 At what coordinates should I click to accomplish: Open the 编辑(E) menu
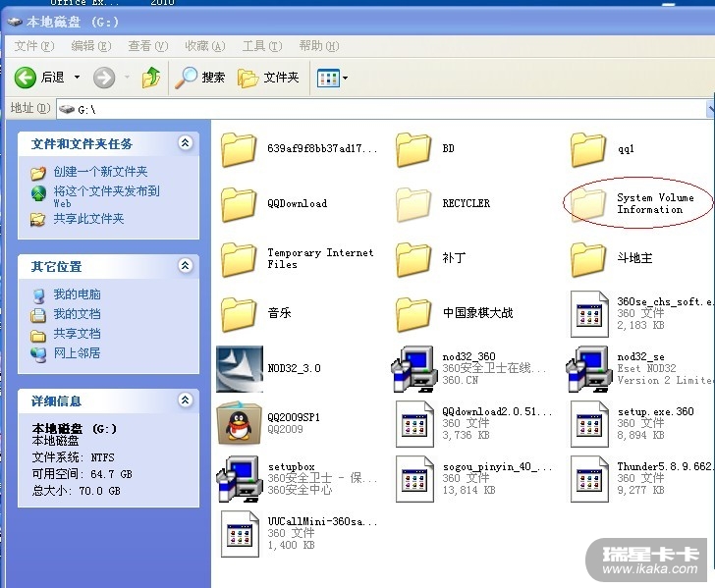pos(91,46)
